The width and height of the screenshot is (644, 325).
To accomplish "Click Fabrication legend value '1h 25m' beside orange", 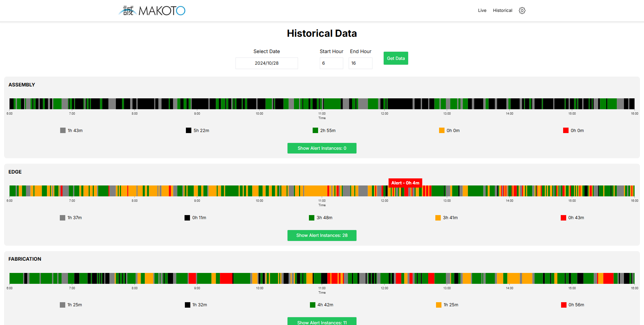I will coord(451,305).
